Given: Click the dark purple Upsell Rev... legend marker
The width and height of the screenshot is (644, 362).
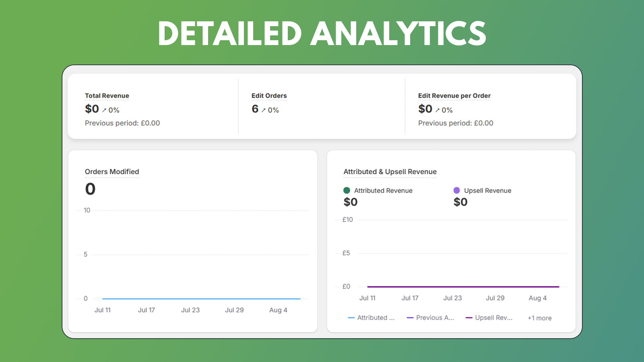Looking at the screenshot, I should 468,317.
